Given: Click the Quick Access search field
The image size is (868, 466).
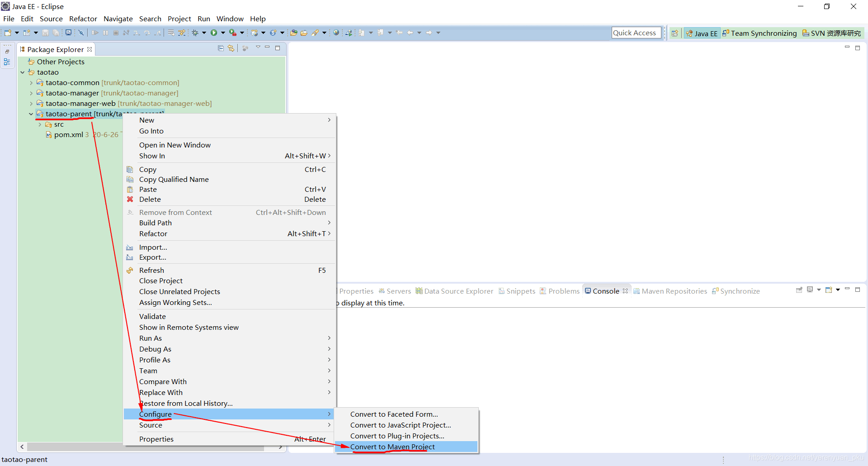Looking at the screenshot, I should (636, 33).
